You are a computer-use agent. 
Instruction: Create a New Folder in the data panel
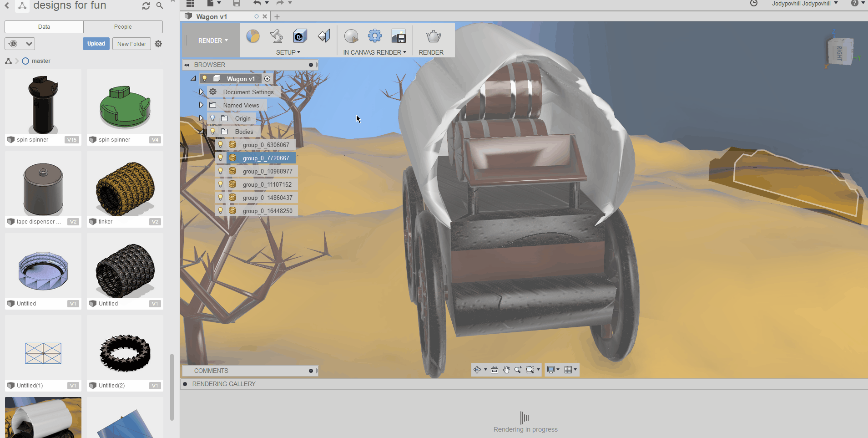[x=131, y=44]
